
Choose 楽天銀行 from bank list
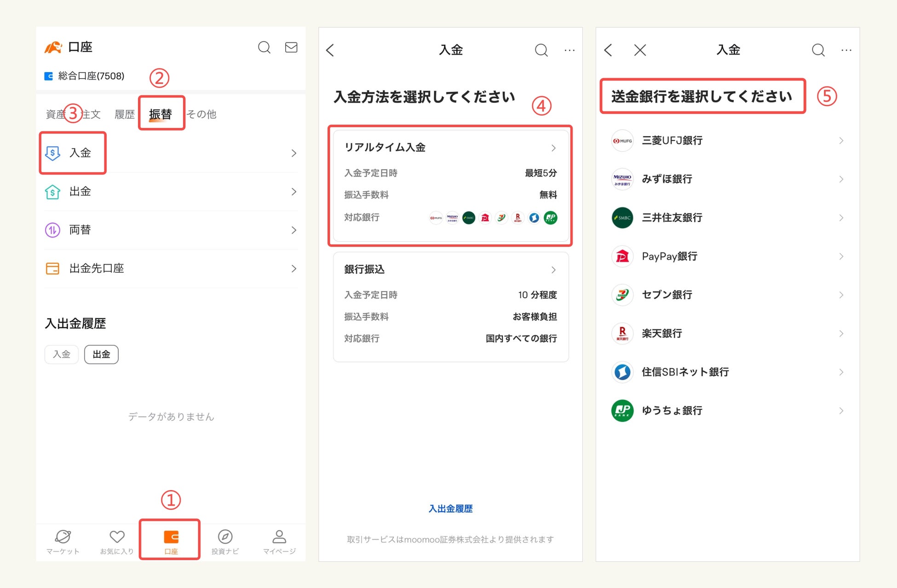662,333
